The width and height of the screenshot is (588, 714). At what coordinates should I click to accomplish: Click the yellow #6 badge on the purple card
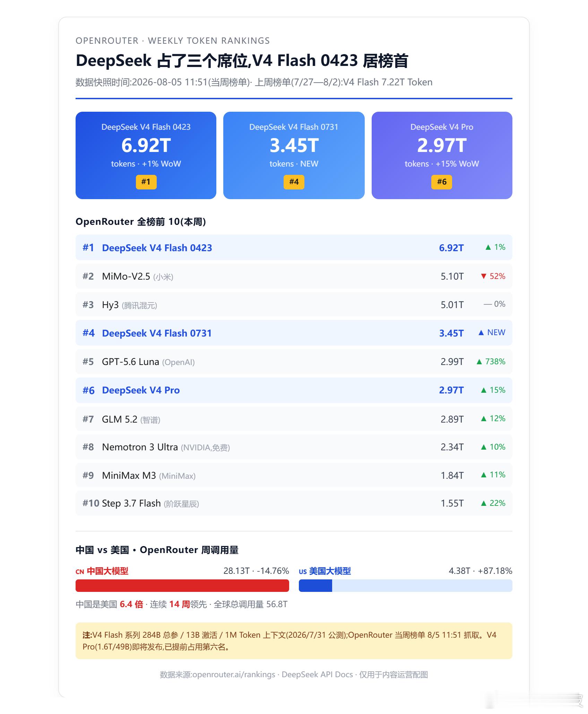click(442, 182)
